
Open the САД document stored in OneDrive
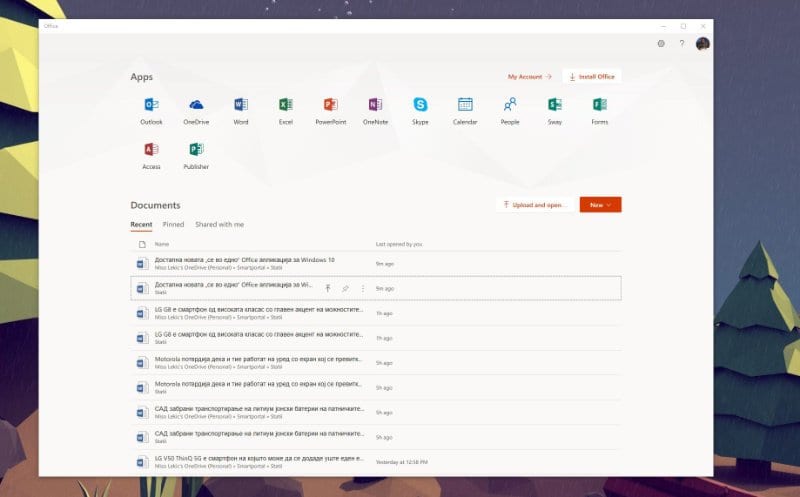[x=376, y=412]
